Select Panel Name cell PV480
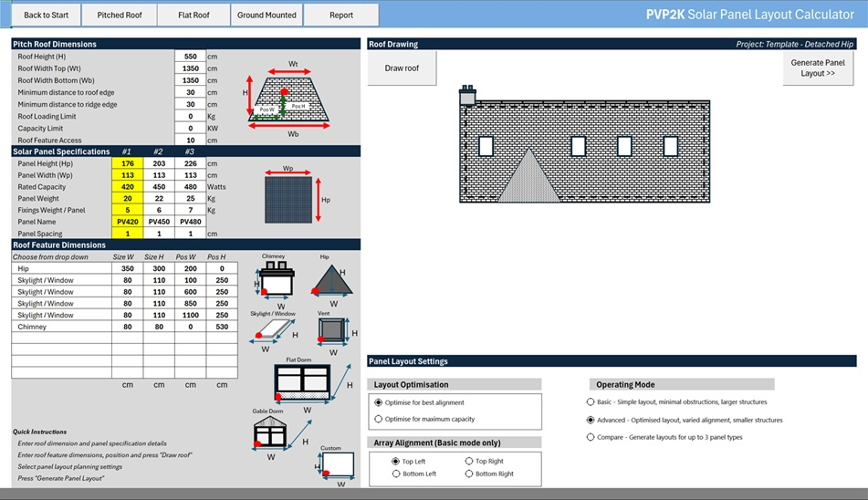The image size is (868, 500). pyautogui.click(x=191, y=221)
